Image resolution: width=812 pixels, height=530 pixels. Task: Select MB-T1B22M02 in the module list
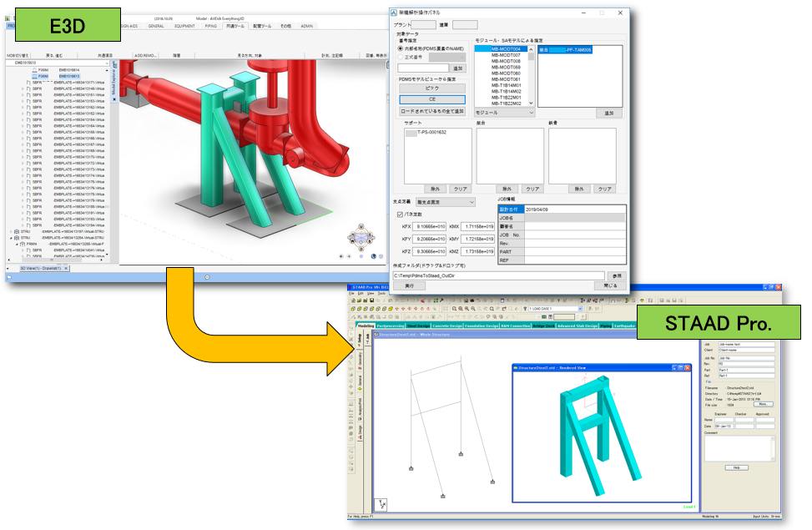pyautogui.click(x=507, y=103)
